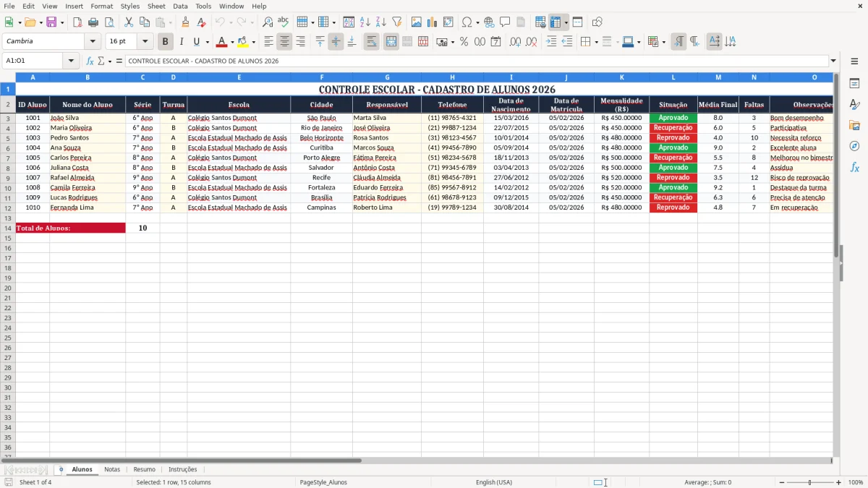This screenshot has height=488, width=868.
Task: Open the Format menu
Action: (101, 6)
